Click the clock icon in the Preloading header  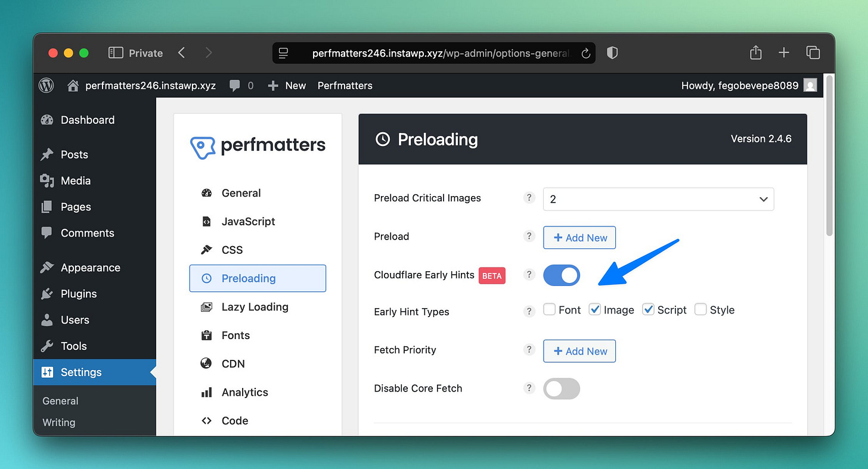click(x=383, y=139)
